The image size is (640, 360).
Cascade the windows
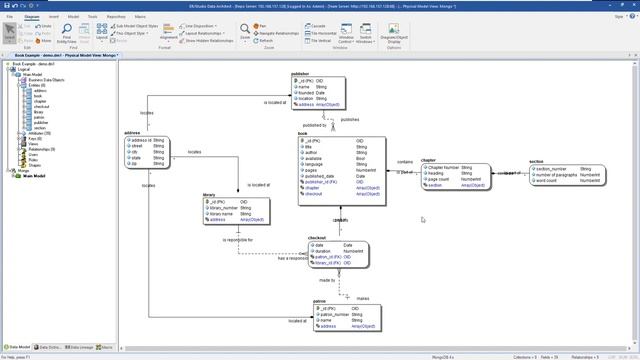[315, 26]
